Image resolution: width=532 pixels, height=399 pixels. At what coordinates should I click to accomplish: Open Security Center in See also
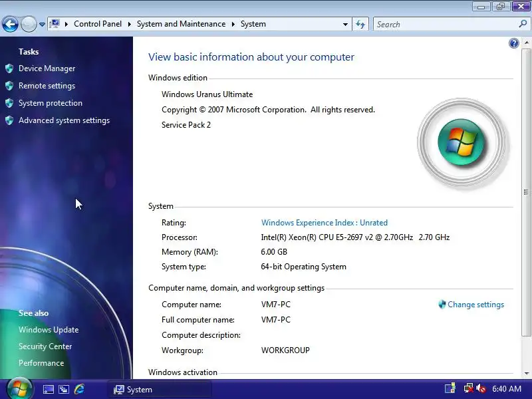pyautogui.click(x=45, y=346)
